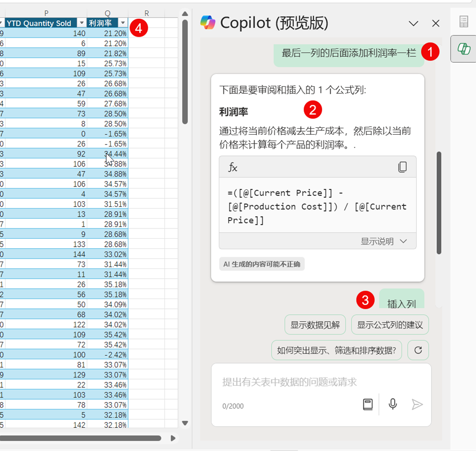The width and height of the screenshot is (476, 451).
Task: Click the 插入列 message bubble
Action: 401,299
